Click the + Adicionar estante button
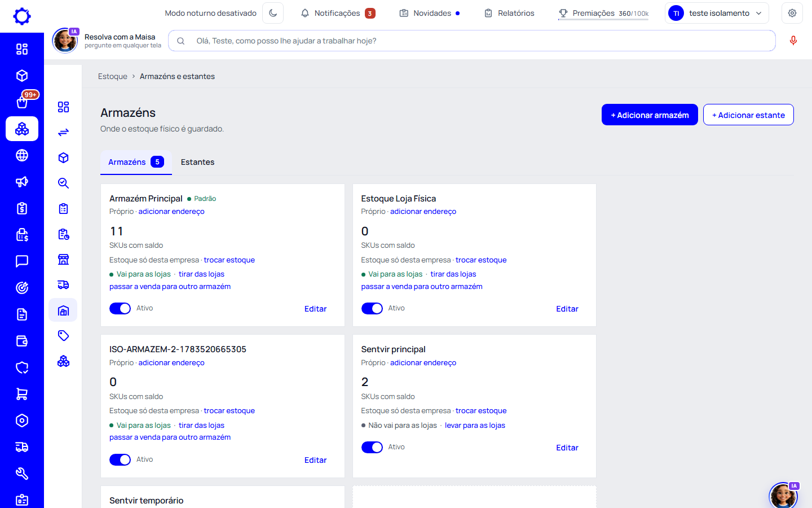Screen dimensions: 812x508 coord(748,115)
